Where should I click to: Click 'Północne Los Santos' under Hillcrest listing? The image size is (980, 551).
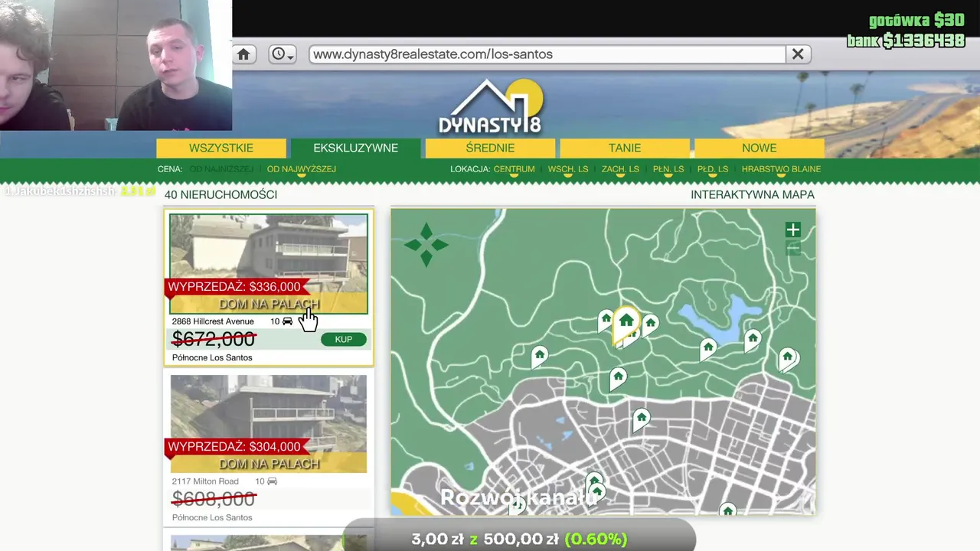pyautogui.click(x=212, y=357)
